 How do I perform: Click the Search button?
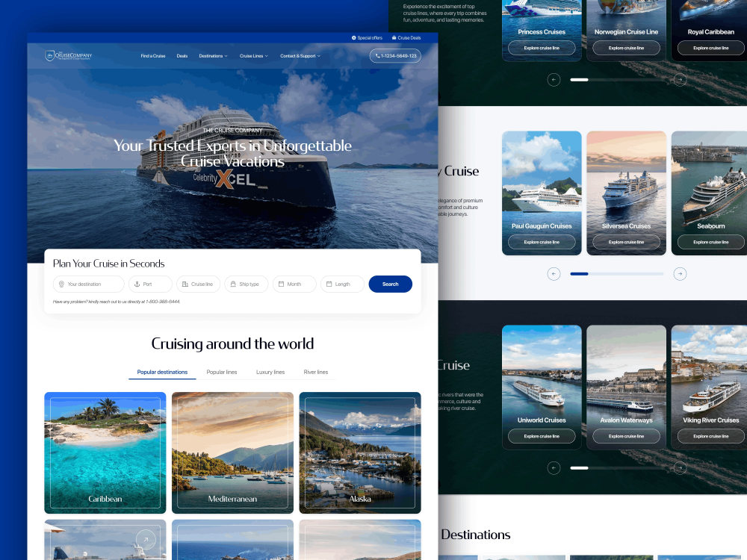(390, 284)
